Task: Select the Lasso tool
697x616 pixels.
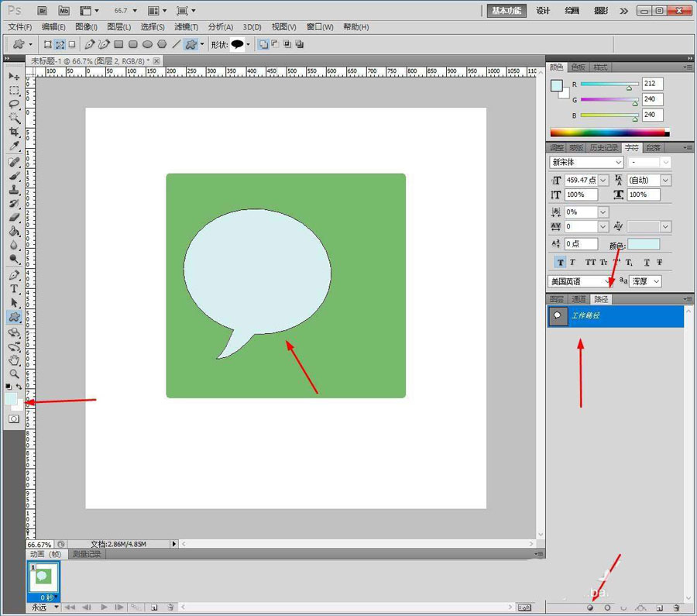Action: click(x=14, y=104)
